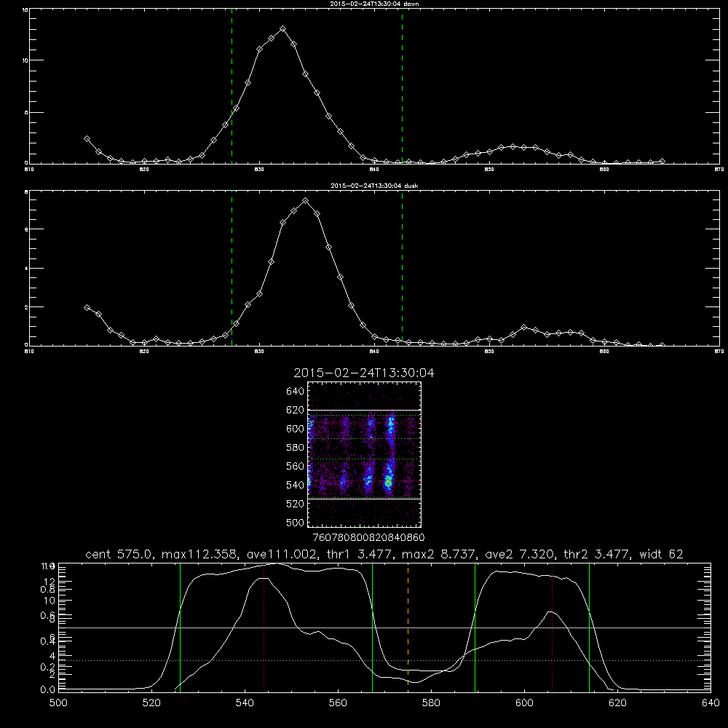Click the orange dashed center line at 575
The width and height of the screenshot is (728, 728).
(x=408, y=626)
